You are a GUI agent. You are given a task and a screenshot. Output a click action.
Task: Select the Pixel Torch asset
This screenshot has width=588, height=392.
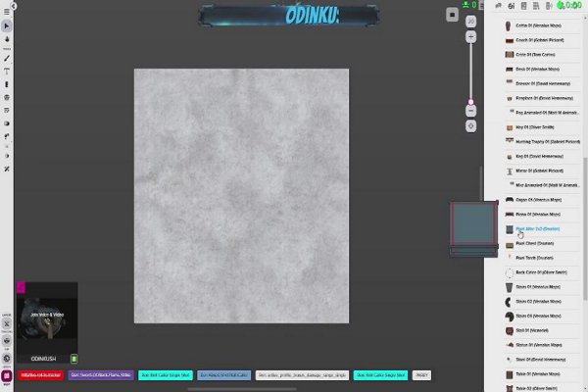click(x=542, y=258)
